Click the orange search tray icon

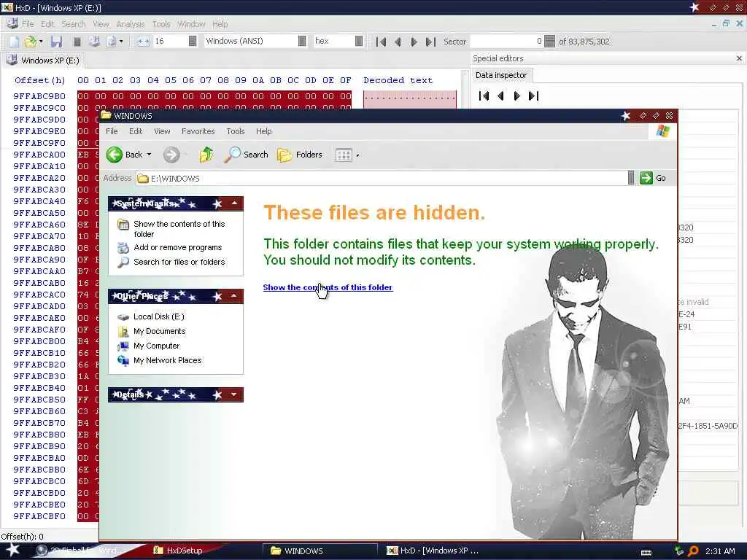(x=693, y=551)
